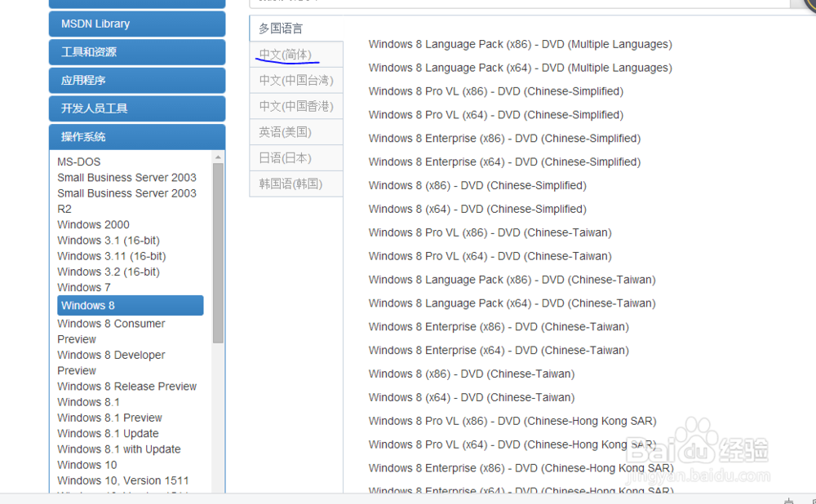Select MS-DOS in the OS list
The height and width of the screenshot is (504, 816).
[x=79, y=161]
